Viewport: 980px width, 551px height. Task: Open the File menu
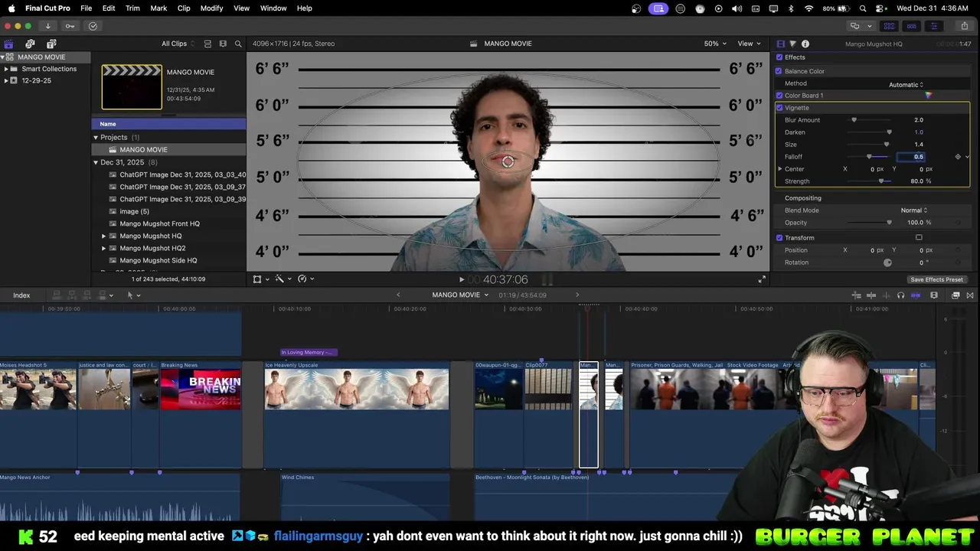pos(87,8)
